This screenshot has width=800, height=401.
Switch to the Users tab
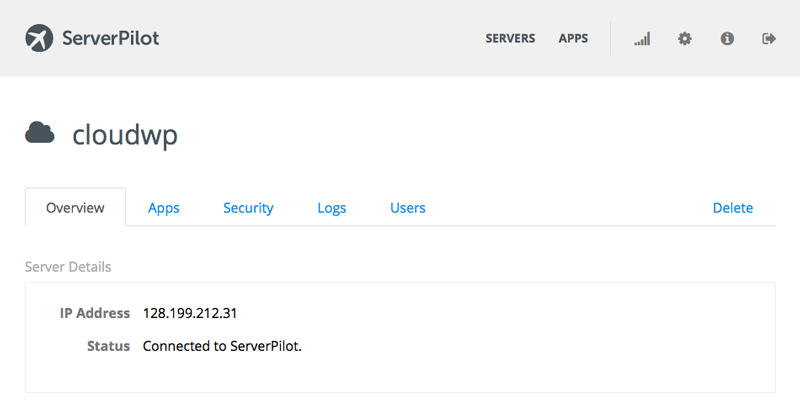[408, 208]
